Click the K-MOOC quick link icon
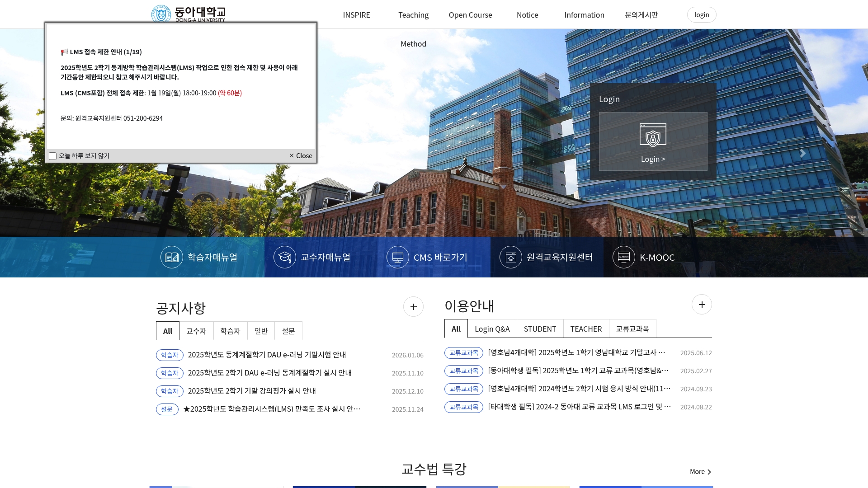Image resolution: width=868 pixels, height=488 pixels. coord(624,257)
